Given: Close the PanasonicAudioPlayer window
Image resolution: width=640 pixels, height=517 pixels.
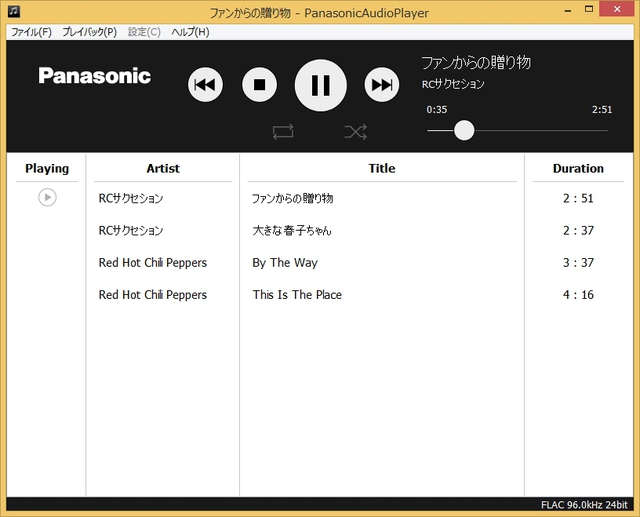Looking at the screenshot, I should pos(617,9).
